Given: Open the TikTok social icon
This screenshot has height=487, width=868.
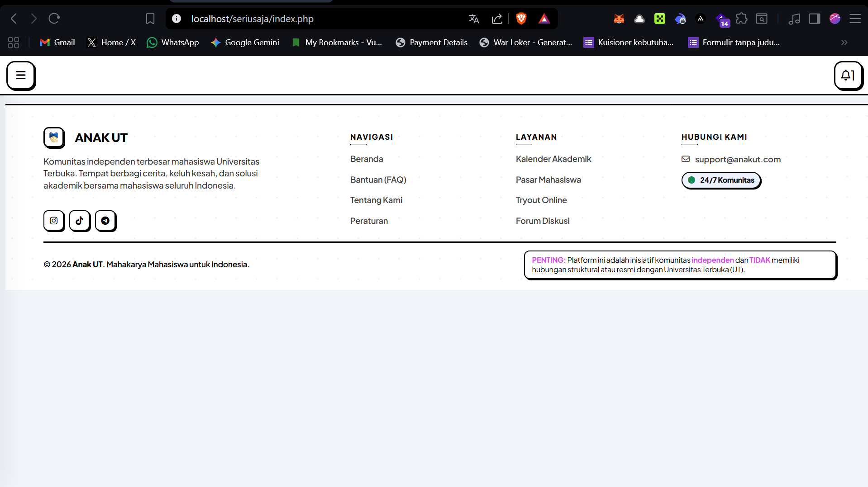Looking at the screenshot, I should tap(80, 221).
